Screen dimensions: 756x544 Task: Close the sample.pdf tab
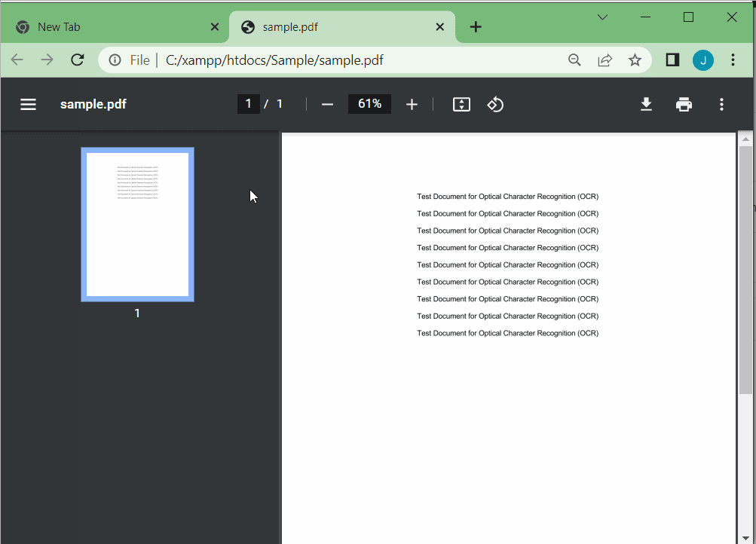tap(440, 27)
